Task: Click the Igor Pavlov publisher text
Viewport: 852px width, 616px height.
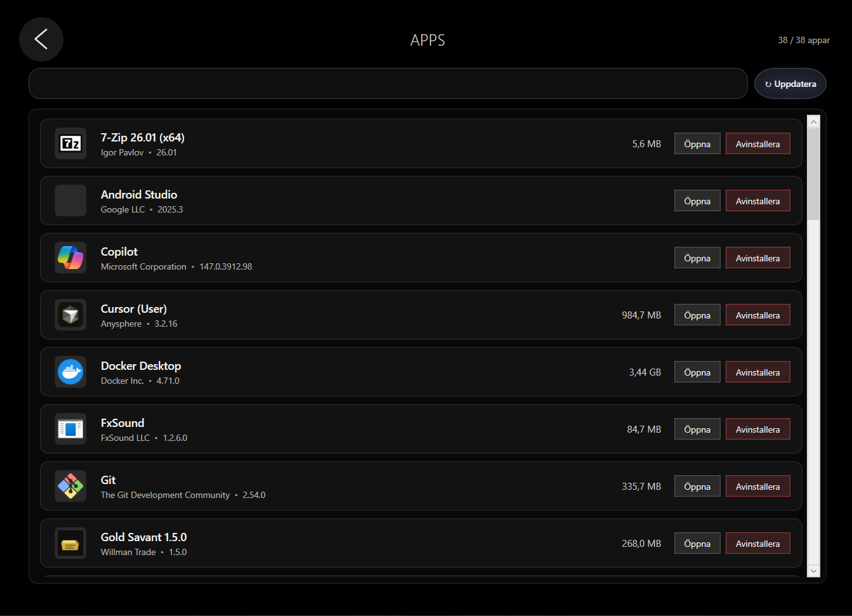Action: pyautogui.click(x=122, y=153)
